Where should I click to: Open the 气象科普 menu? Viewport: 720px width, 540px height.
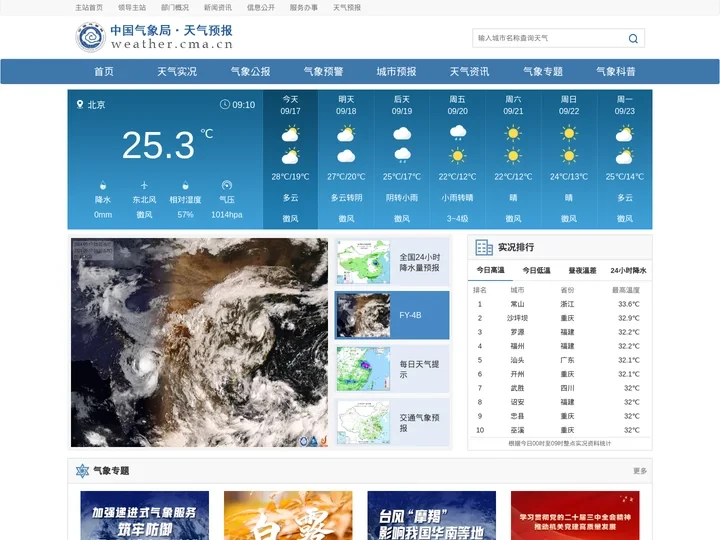click(616, 72)
